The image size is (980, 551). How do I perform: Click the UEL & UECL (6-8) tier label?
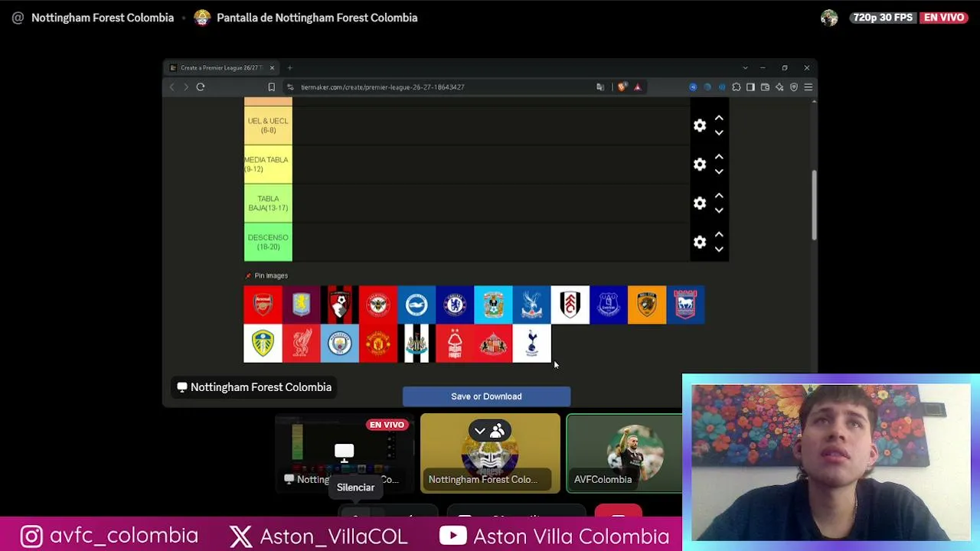pos(268,126)
